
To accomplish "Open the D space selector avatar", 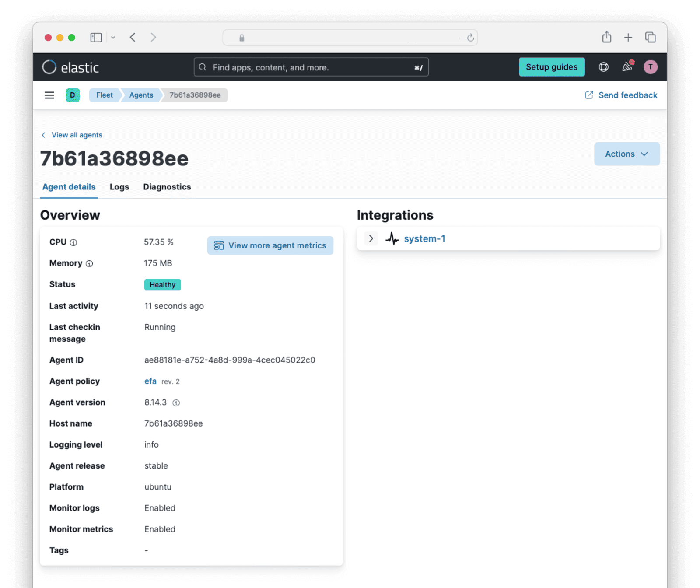I will click(73, 95).
